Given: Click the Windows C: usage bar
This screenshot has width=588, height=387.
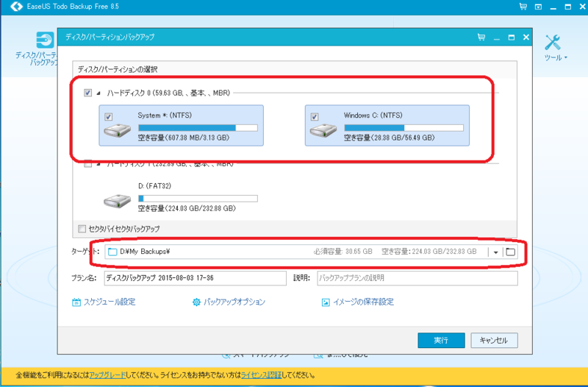Looking at the screenshot, I should (404, 128).
